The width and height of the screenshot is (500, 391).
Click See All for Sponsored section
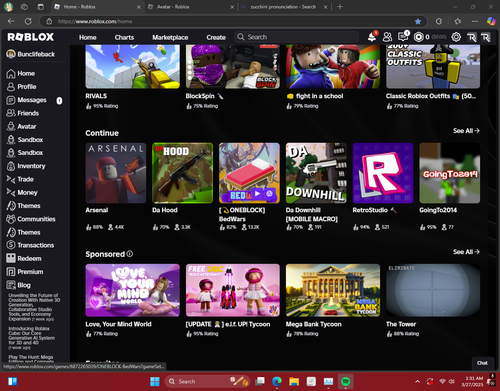(466, 252)
